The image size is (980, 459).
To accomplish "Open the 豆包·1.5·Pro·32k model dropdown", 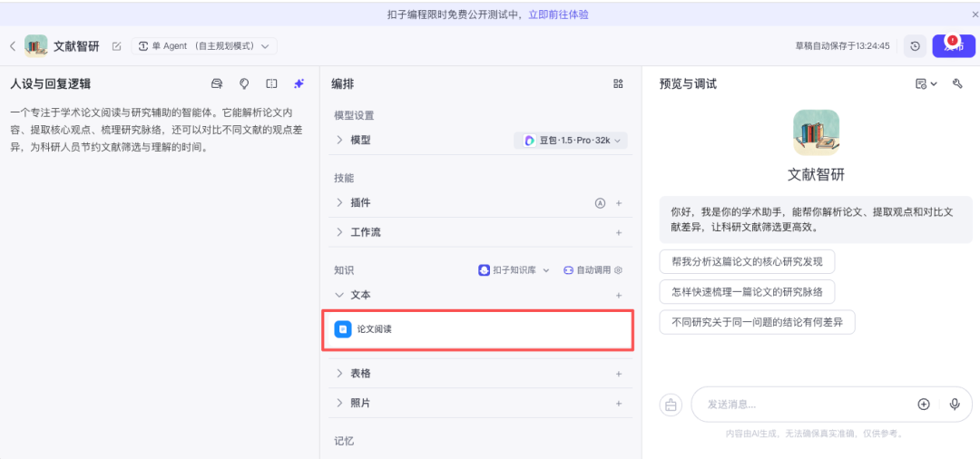I will click(571, 141).
